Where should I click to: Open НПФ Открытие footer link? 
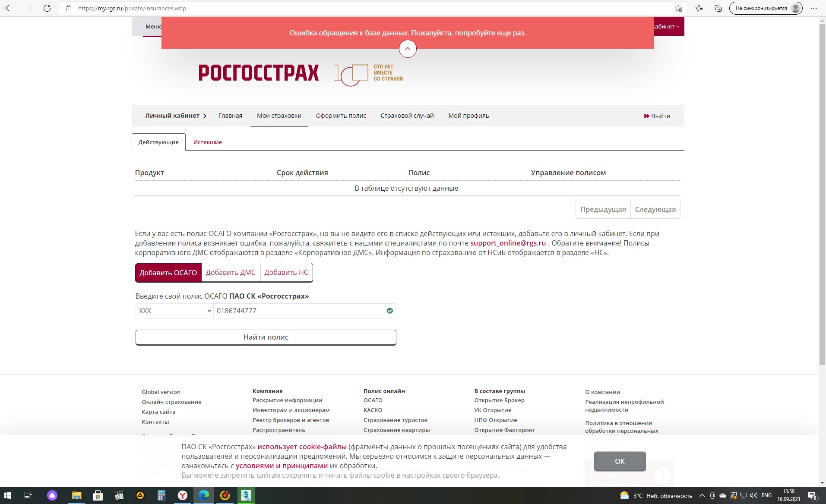tap(495, 420)
